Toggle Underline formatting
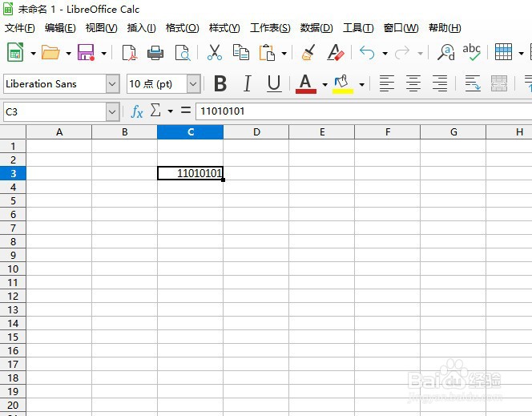This screenshot has height=416, width=532. 274,83
